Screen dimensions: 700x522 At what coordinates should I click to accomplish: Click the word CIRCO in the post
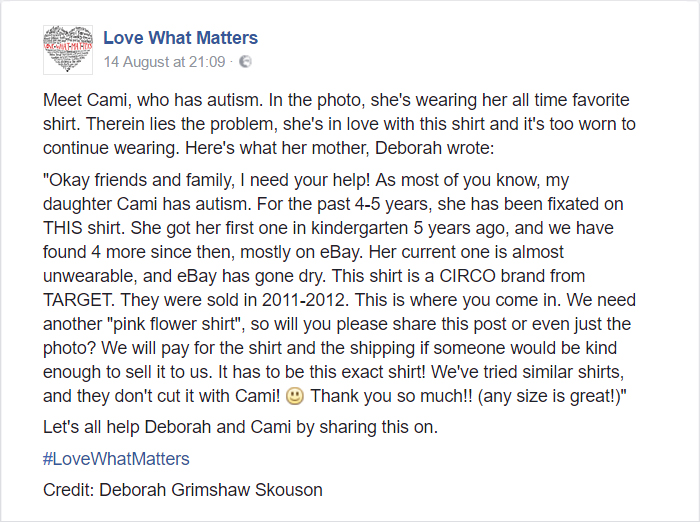pyautogui.click(x=467, y=276)
